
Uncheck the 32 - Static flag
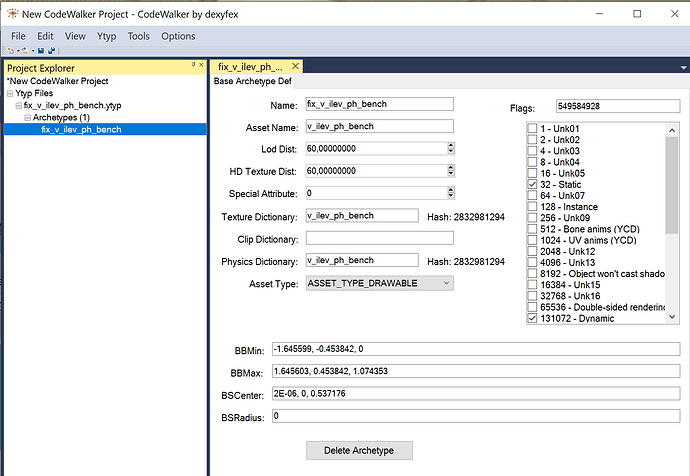click(532, 184)
